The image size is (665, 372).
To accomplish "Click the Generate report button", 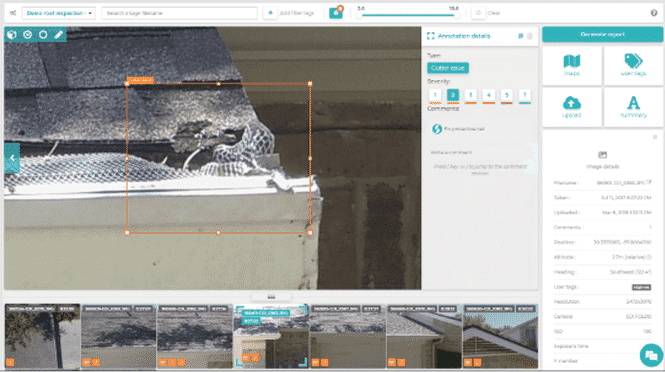I will coord(603,34).
